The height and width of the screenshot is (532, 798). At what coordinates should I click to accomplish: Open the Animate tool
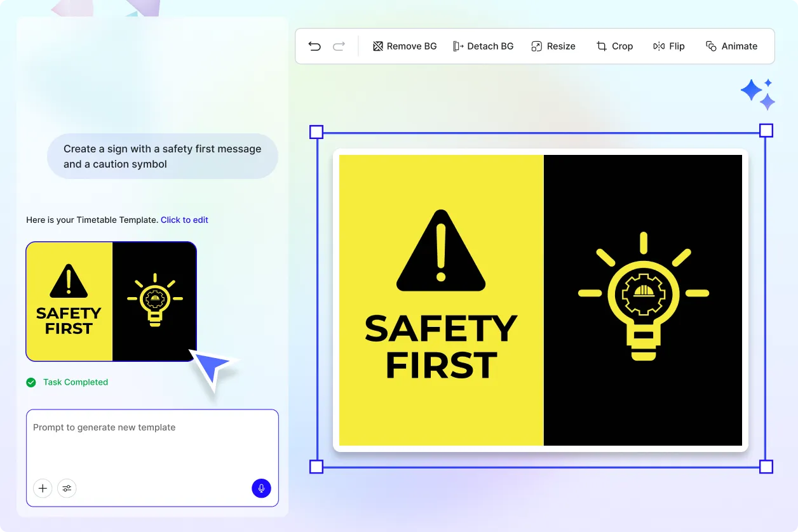pyautogui.click(x=732, y=46)
